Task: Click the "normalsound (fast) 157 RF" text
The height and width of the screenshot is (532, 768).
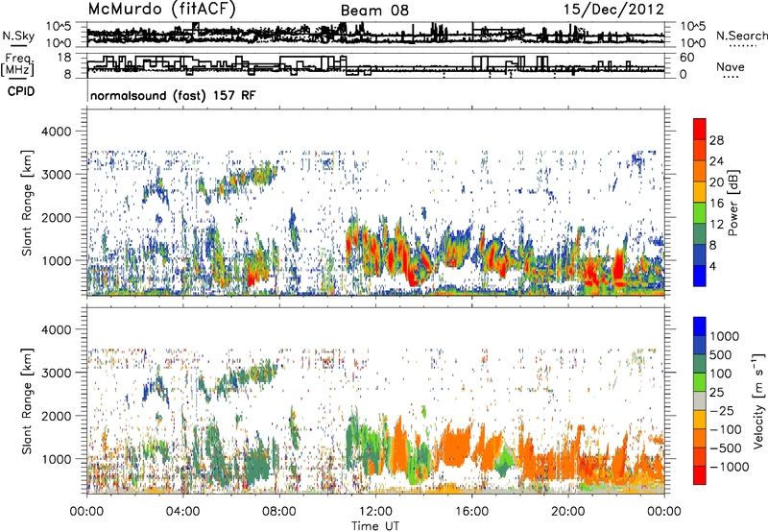Action: 173,95
